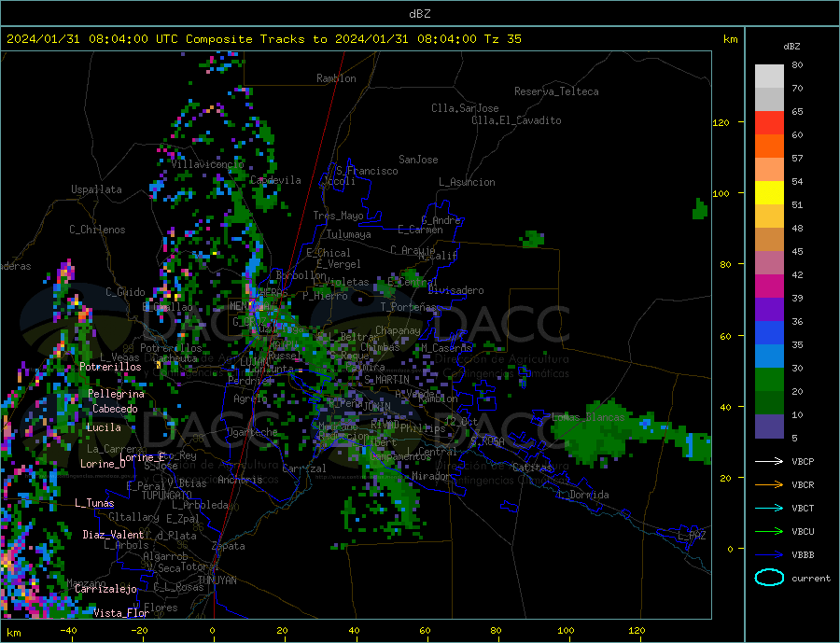
Task: Click the Clla.El_Cavadito place label
Action: 516,120
